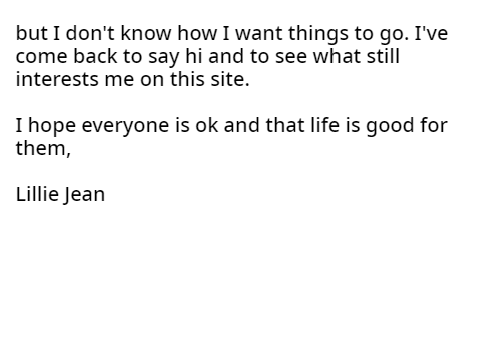The width and height of the screenshot is (480, 360).
Task: Click the word "hope"
Action: click(x=52, y=127)
